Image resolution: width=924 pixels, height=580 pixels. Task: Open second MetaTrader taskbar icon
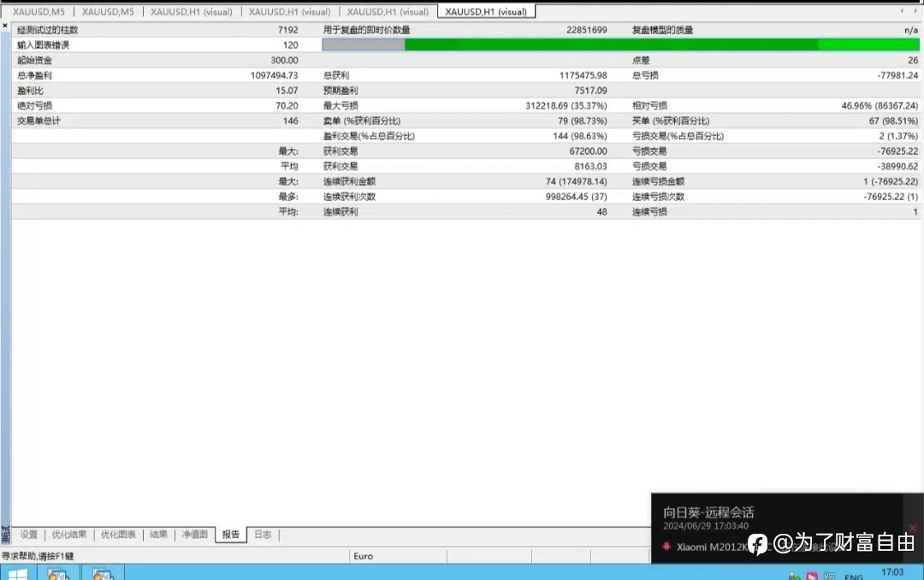pyautogui.click(x=102, y=574)
